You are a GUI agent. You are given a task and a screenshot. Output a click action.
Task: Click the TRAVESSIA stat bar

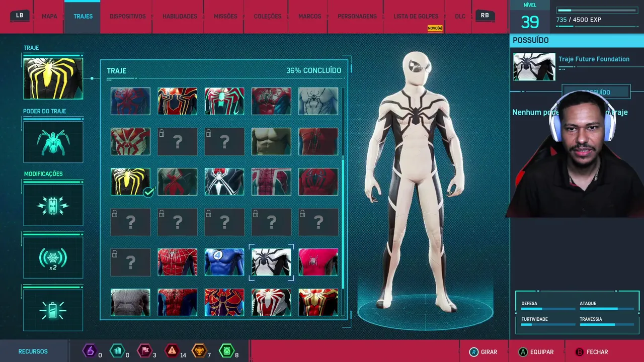[607, 325]
